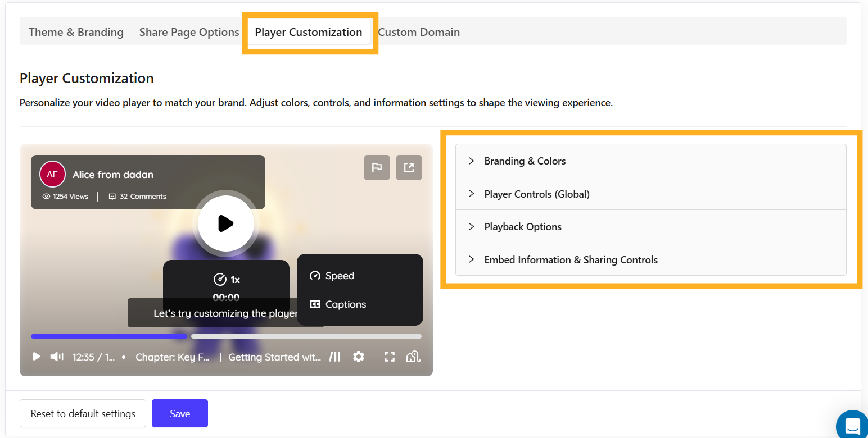
Task: Go to the Custom Domain tab
Action: click(419, 32)
